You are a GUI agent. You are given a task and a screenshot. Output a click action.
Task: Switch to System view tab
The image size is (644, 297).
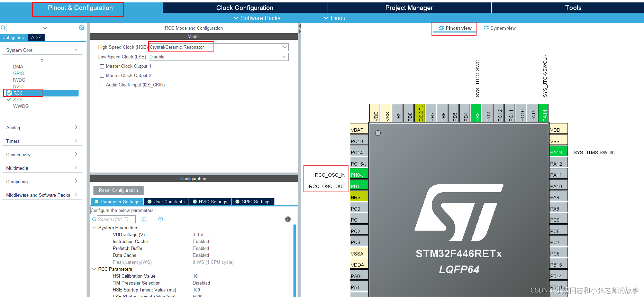[x=500, y=28]
